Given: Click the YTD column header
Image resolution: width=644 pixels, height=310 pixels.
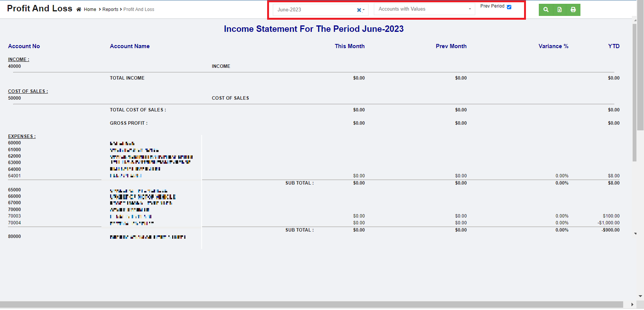Looking at the screenshot, I should (x=614, y=46).
